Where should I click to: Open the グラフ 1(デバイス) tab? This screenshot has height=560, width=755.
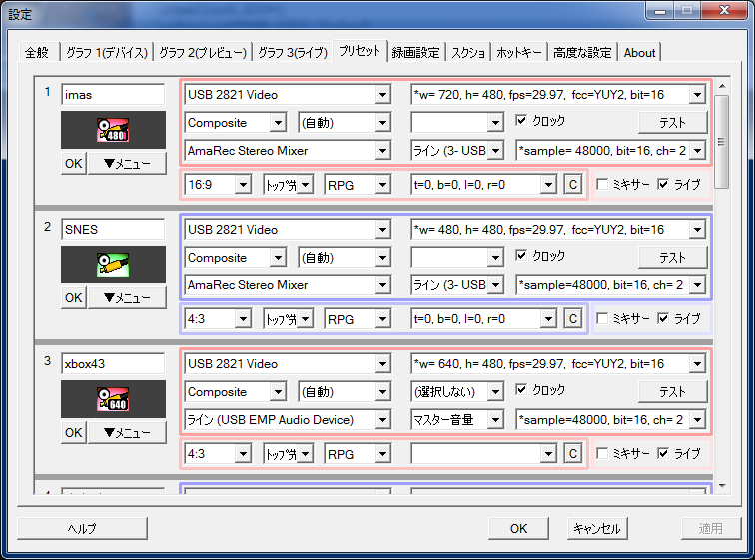click(107, 53)
